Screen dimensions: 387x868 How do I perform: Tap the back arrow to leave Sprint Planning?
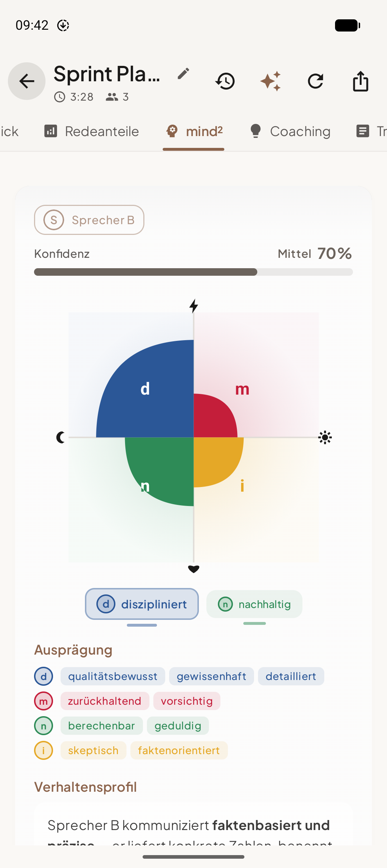point(27,81)
